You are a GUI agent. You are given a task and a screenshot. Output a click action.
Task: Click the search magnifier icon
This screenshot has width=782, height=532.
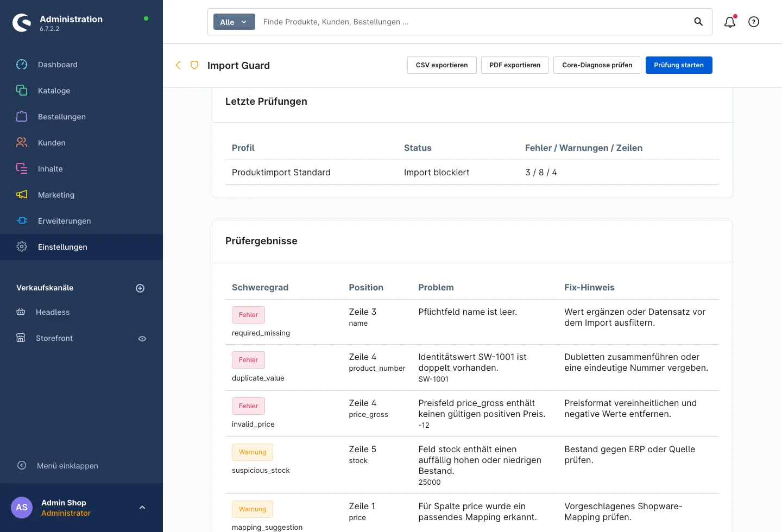pyautogui.click(x=698, y=22)
